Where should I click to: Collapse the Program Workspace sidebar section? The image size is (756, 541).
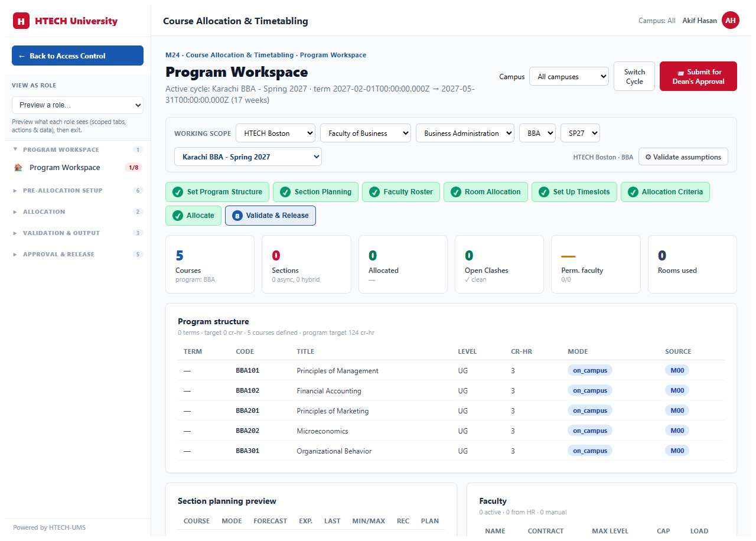pos(77,149)
